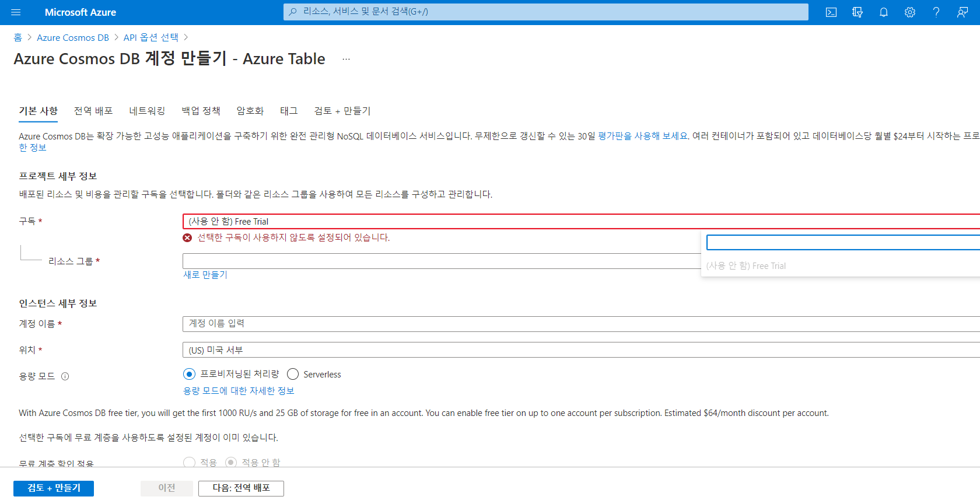980x500 pixels.
Task: Click the dropdown filter search field
Action: point(843,242)
